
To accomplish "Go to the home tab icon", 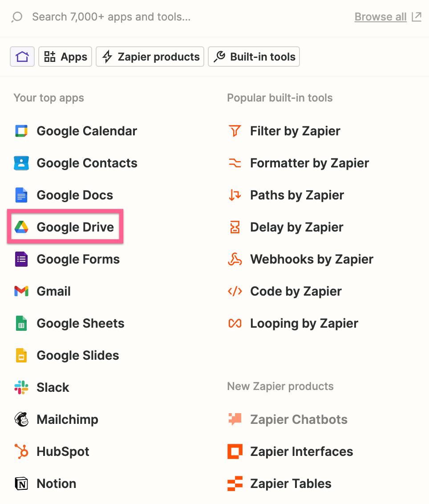I will [x=22, y=57].
